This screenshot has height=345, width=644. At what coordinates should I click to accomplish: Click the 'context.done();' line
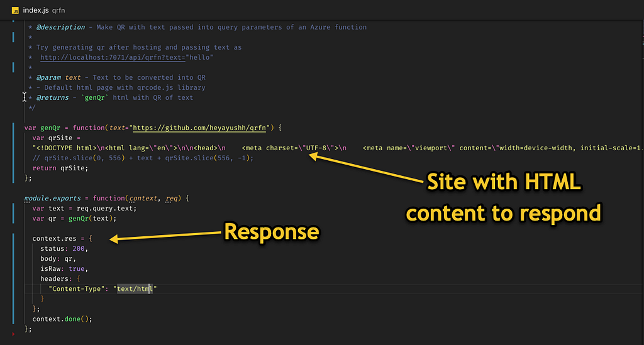[62, 319]
